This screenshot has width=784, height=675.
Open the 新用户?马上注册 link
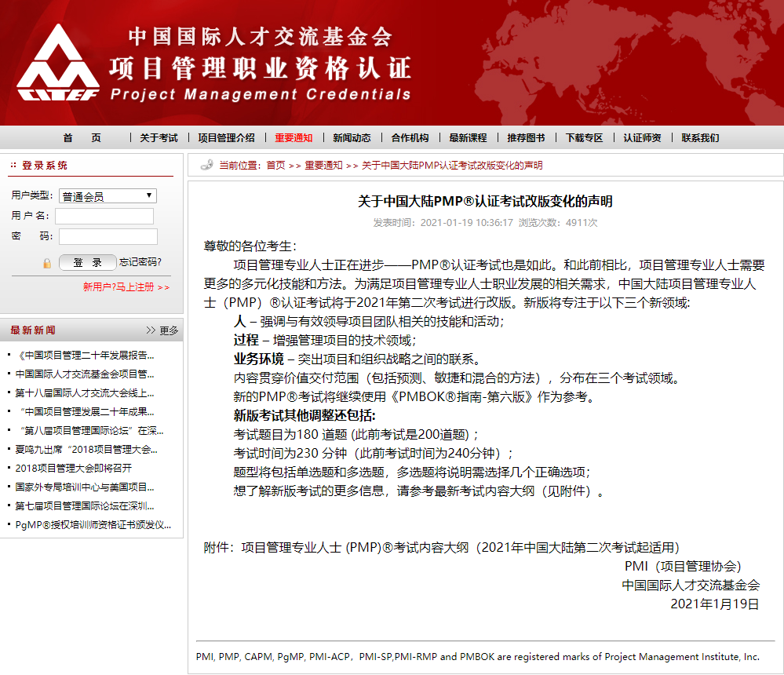[x=126, y=287]
